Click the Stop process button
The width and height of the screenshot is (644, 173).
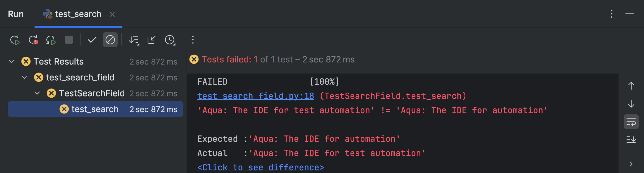click(x=69, y=40)
